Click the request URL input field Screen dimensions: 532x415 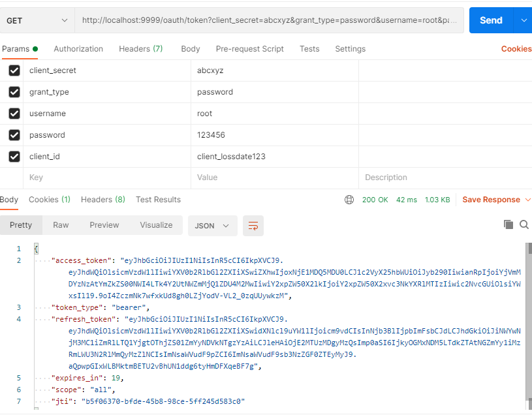[x=269, y=20]
